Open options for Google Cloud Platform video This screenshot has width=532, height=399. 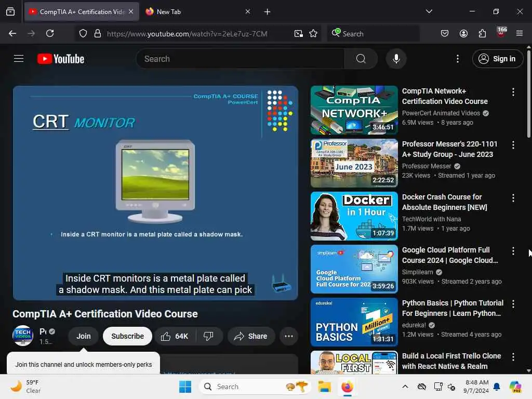coord(513,251)
